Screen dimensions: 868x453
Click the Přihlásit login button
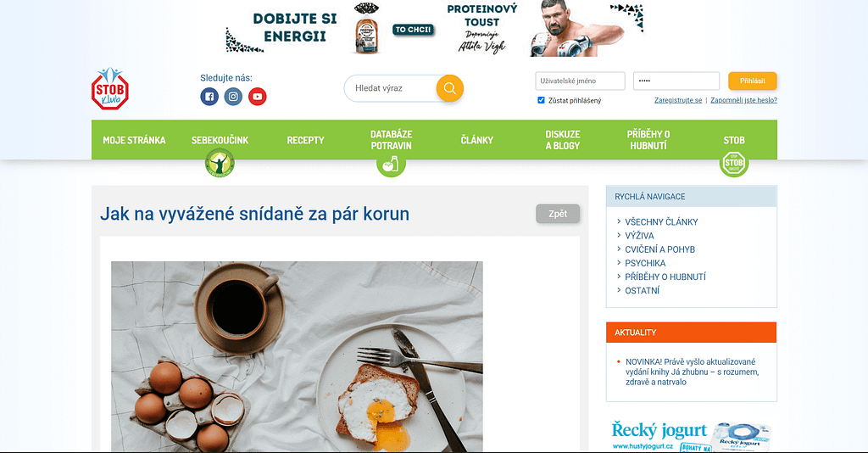click(753, 81)
